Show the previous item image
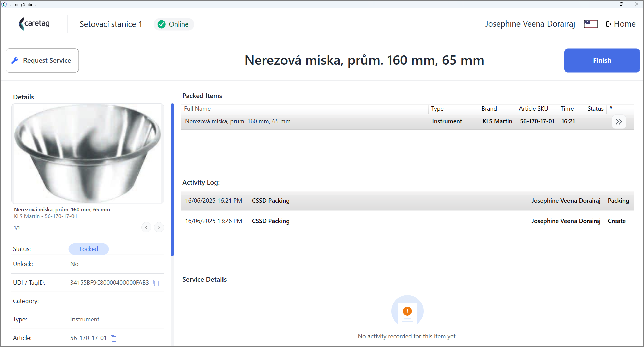 click(146, 228)
